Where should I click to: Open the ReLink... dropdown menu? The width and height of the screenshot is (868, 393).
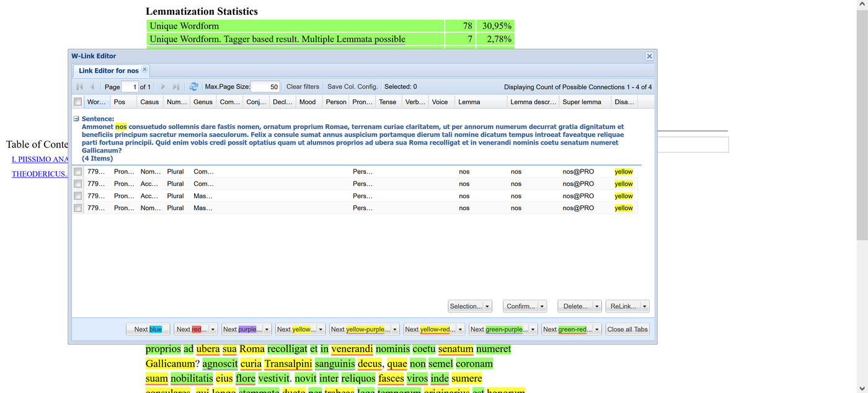tap(645, 306)
